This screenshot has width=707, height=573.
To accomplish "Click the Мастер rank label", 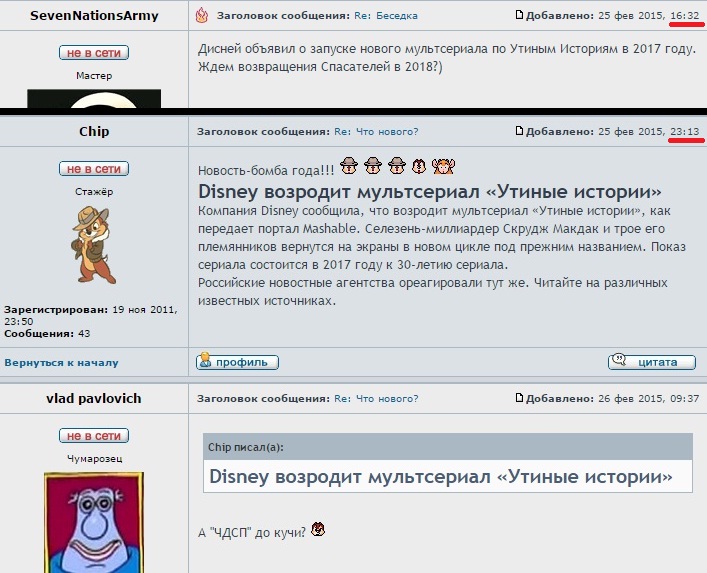I will 94,76.
